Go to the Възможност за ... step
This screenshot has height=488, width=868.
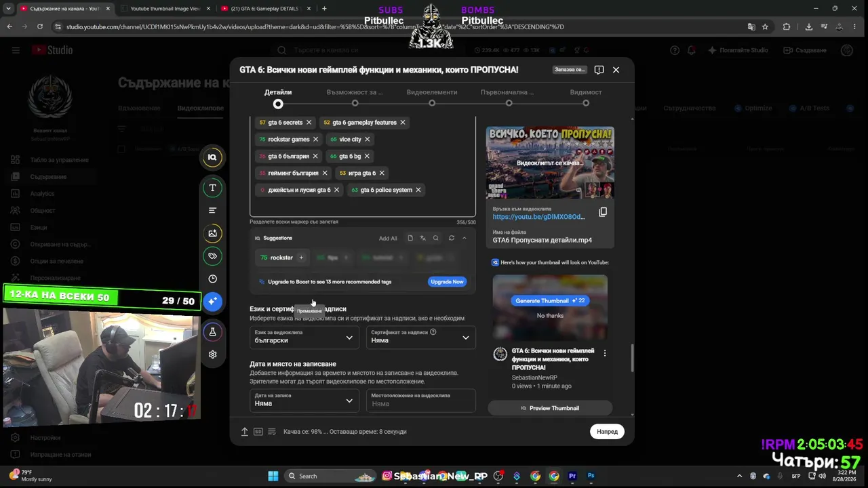(x=355, y=97)
